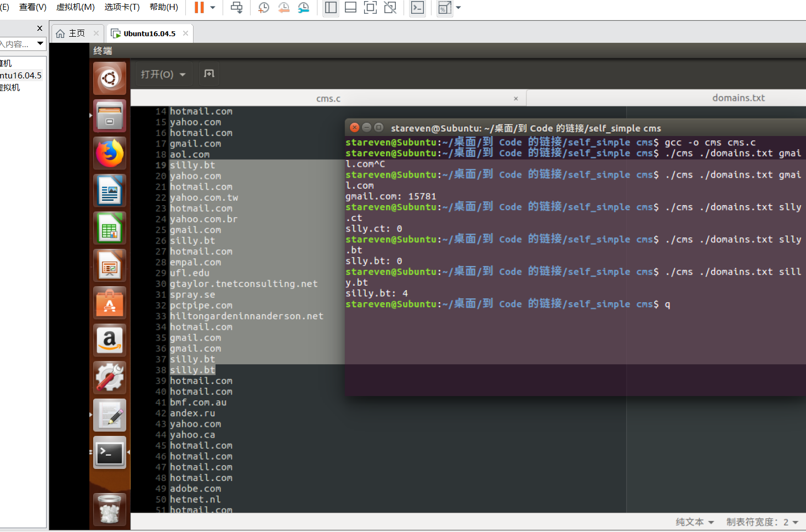Click line 22 yahoo.com.tw
The width and height of the screenshot is (806, 532).
tap(203, 197)
